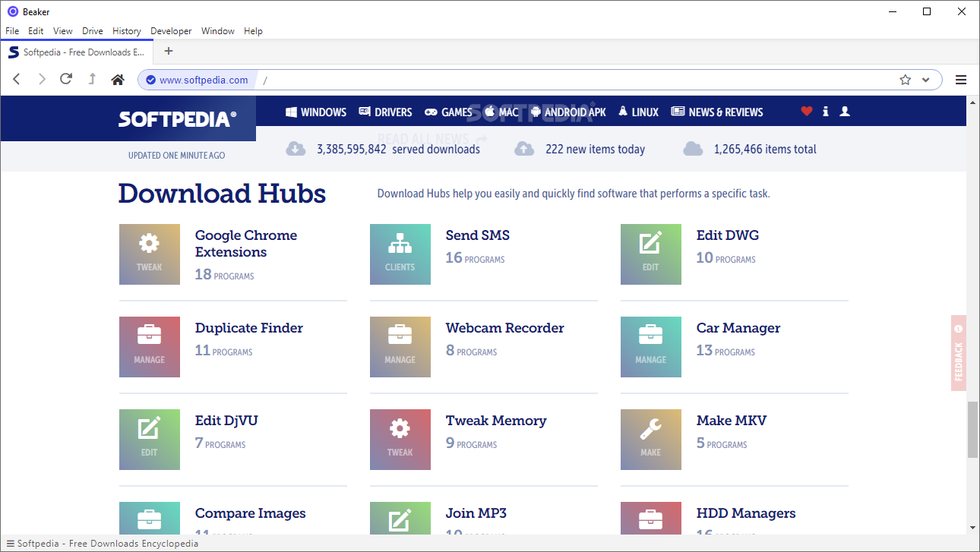Open the Duplicate Finder hub link
Viewport: 980px width, 552px height.
pos(249,328)
